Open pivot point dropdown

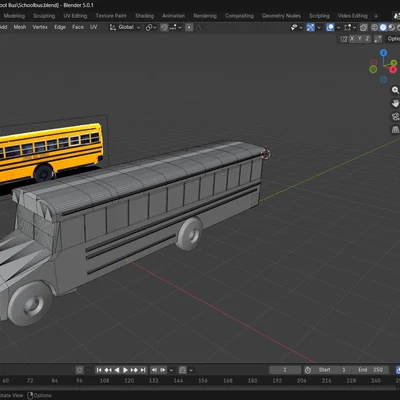click(x=151, y=27)
